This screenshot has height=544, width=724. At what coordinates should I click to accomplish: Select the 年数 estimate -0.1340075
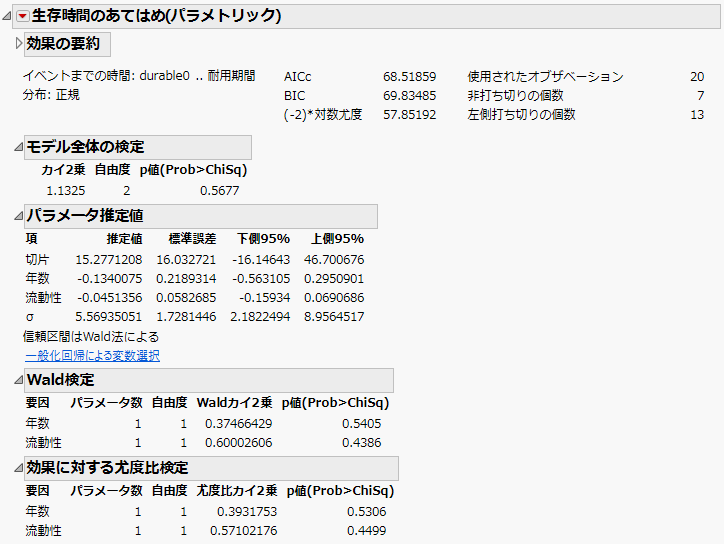coord(110,279)
